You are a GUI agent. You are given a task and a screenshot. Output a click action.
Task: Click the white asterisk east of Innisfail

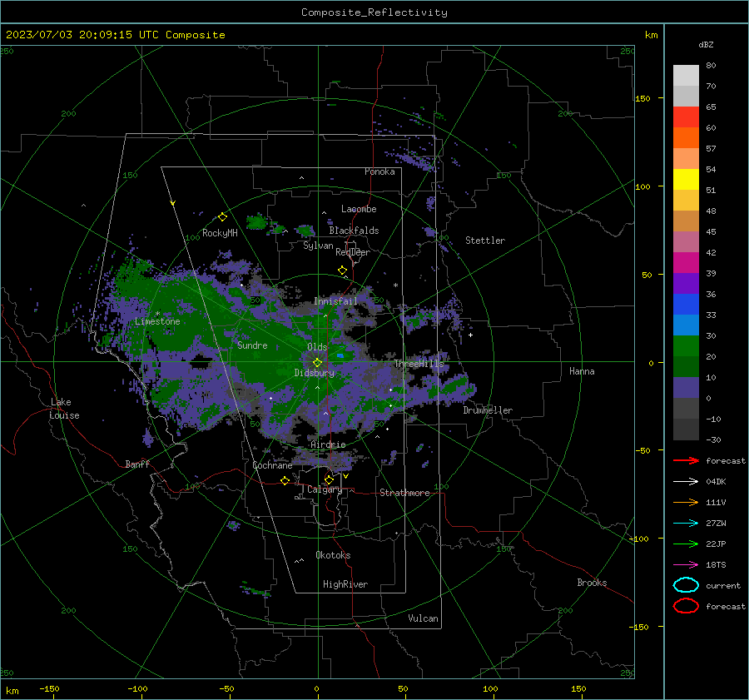pos(395,285)
